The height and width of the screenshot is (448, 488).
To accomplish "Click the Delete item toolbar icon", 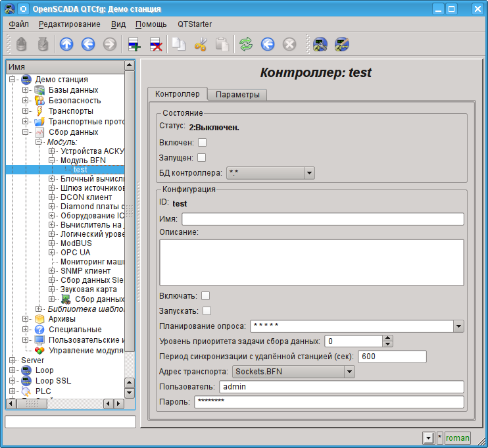I will [156, 44].
